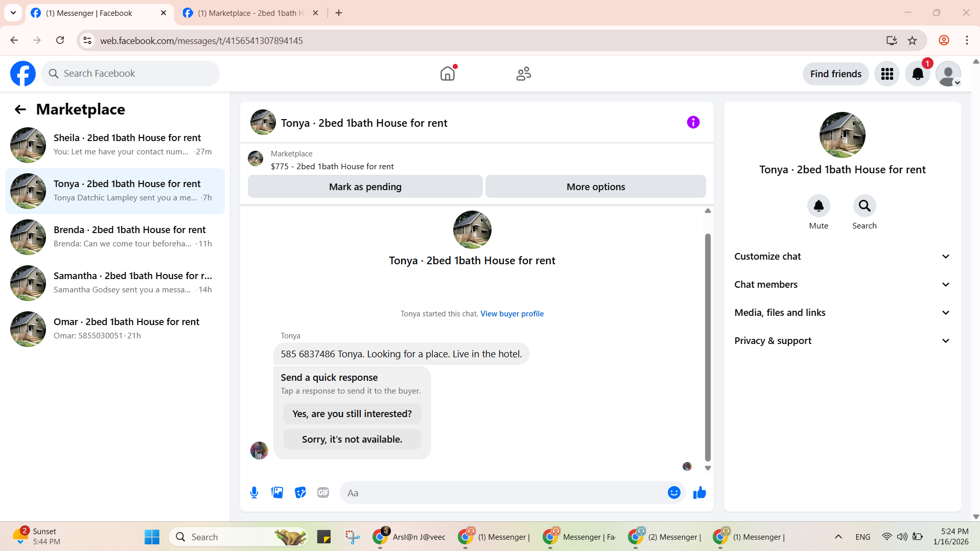
Task: Open Brenda's house for rent chat
Action: click(115, 237)
